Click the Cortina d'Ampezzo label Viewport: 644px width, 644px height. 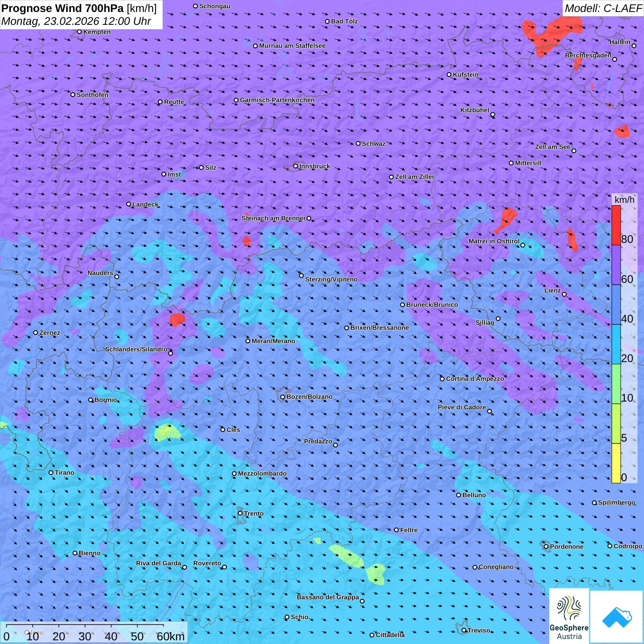click(x=475, y=379)
